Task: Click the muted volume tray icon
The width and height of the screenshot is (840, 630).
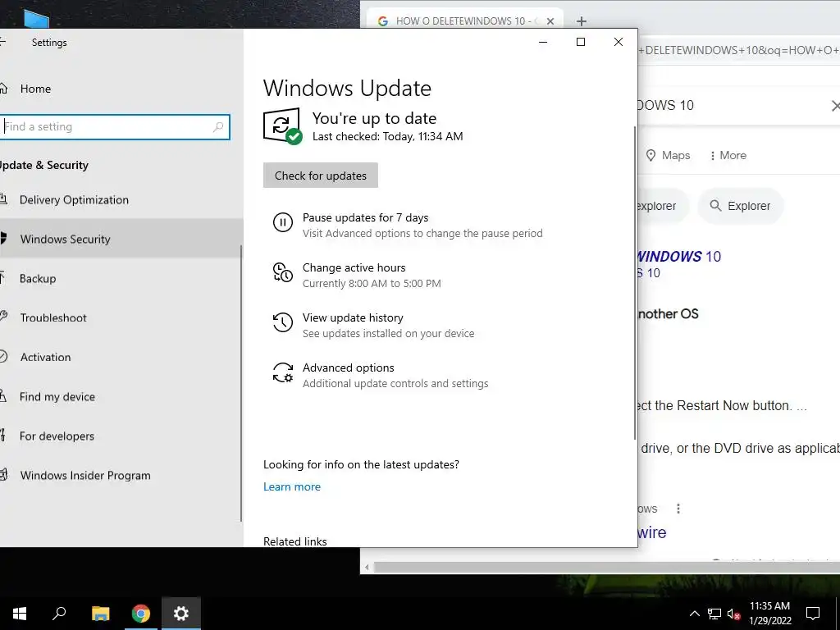Action: (x=734, y=614)
